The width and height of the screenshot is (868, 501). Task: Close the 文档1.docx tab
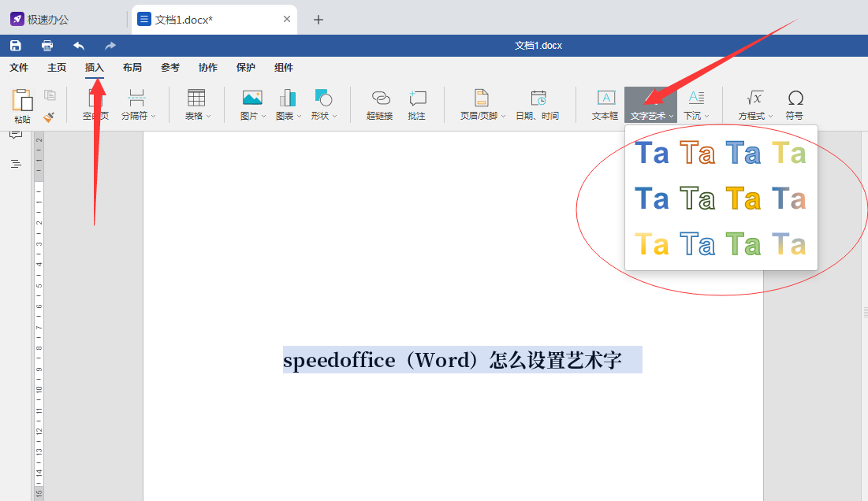(x=287, y=20)
